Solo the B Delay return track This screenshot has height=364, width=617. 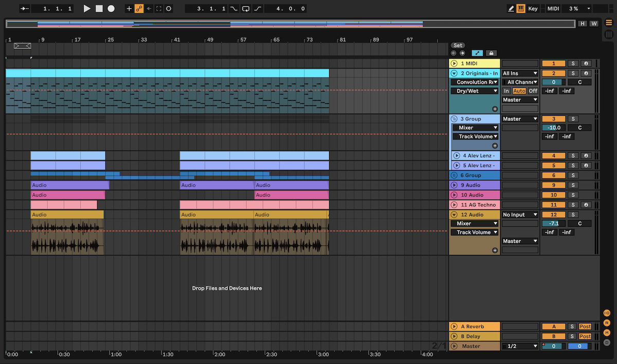coord(572,336)
